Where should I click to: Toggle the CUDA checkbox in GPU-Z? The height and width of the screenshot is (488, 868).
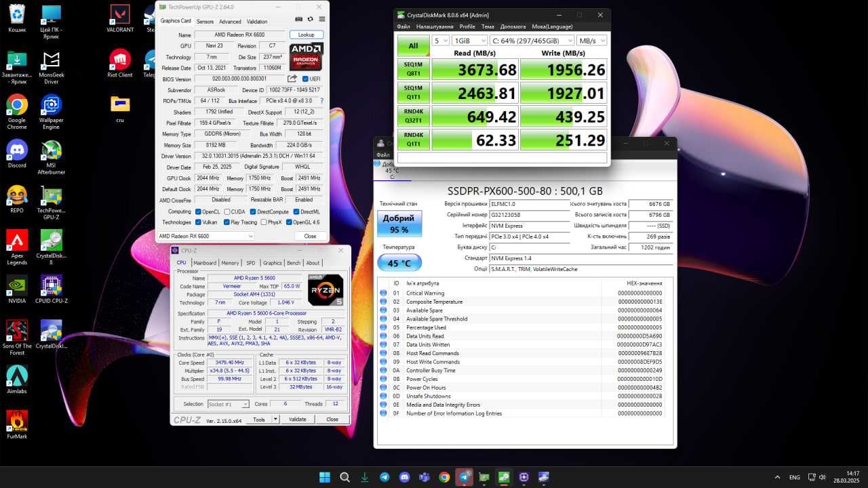point(226,211)
